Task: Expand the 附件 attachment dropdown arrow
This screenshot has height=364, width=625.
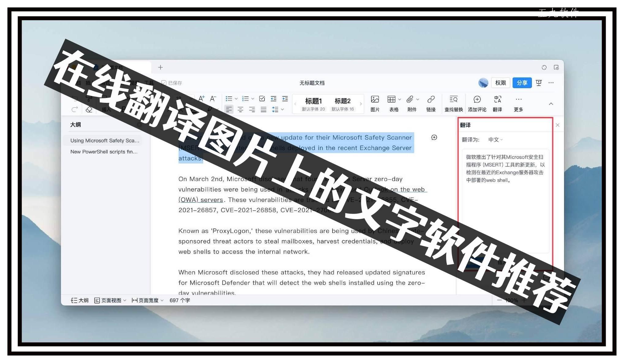Action: tap(418, 99)
